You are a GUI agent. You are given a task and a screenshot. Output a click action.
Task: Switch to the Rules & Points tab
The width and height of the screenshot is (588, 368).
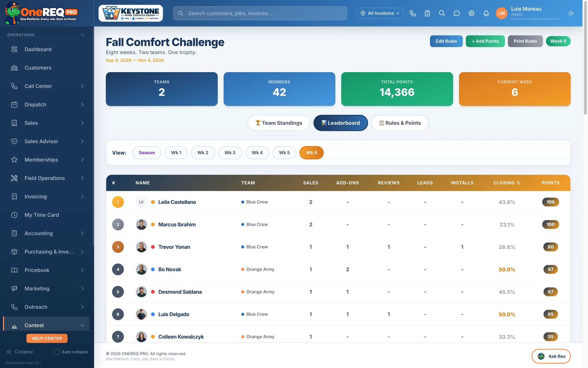point(400,123)
